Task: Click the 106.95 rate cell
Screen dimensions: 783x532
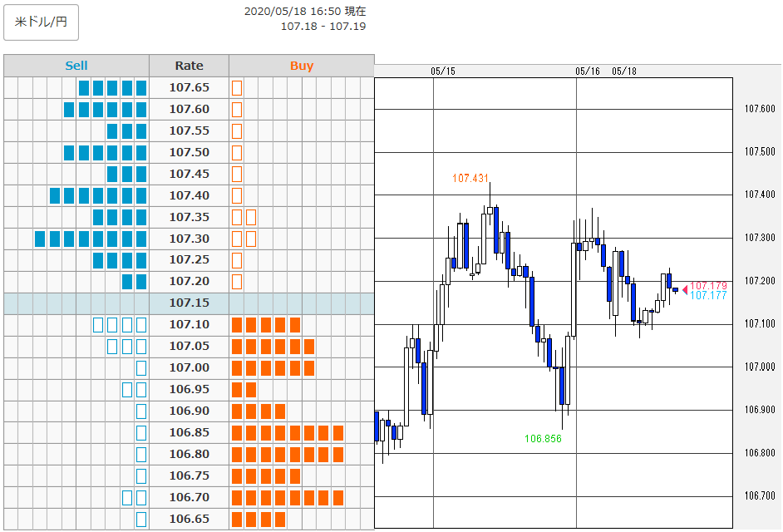Action: tap(190, 389)
